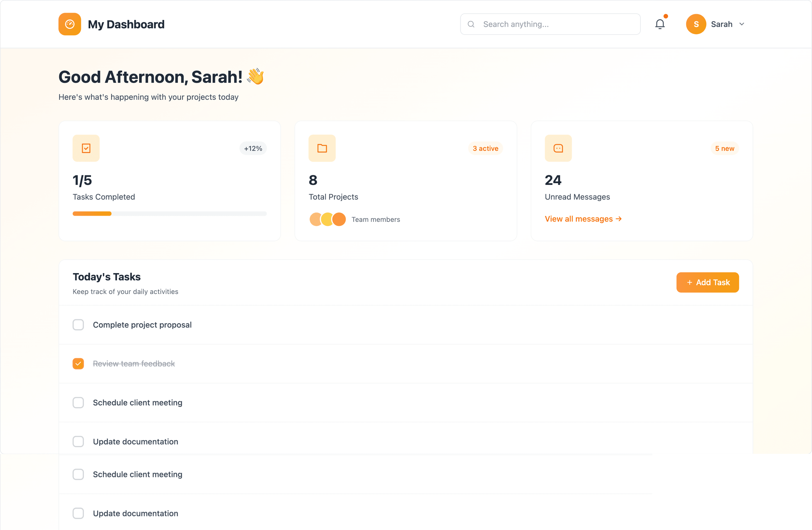Open notifications via the bell icon

pos(660,24)
